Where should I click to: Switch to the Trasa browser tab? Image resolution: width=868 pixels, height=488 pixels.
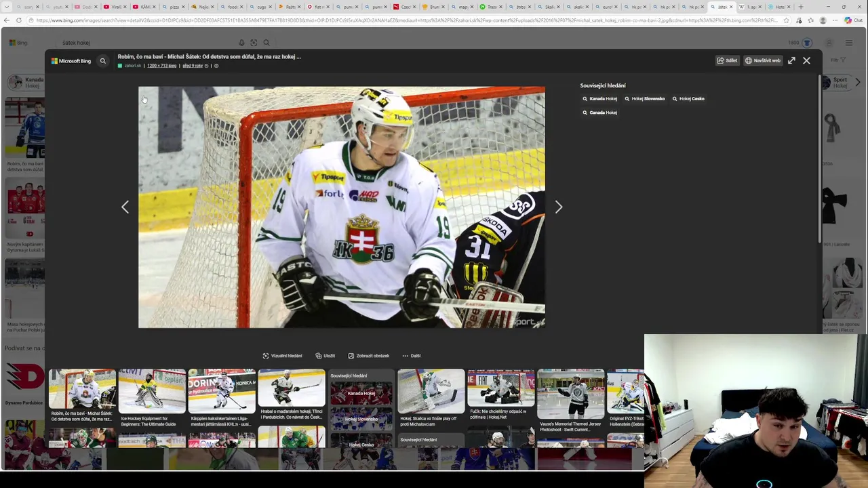[x=492, y=7]
